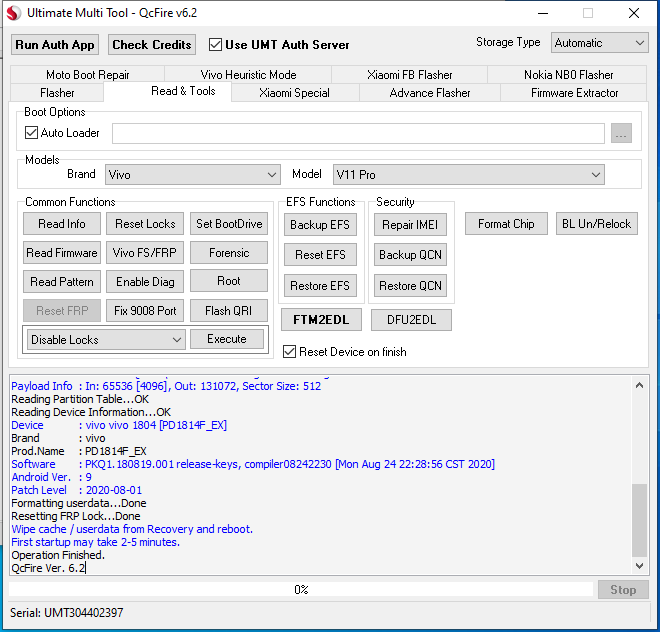Click the Read Pattern button
This screenshot has width=660, height=632.
tap(62, 281)
